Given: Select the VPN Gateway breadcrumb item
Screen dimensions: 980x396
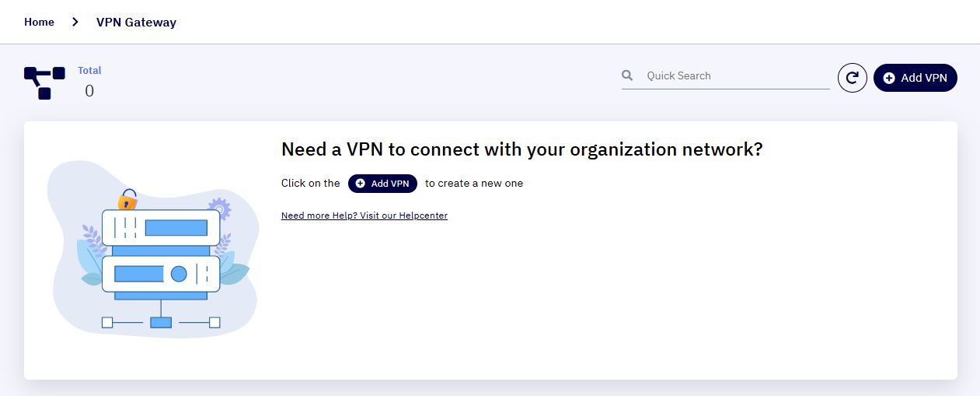Looking at the screenshot, I should coord(136,23).
